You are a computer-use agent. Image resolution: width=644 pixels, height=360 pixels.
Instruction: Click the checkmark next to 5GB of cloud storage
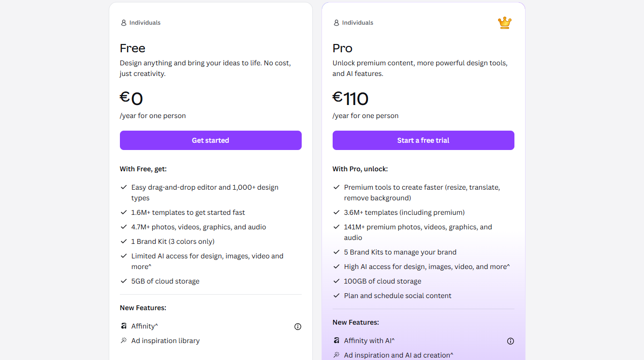point(124,281)
